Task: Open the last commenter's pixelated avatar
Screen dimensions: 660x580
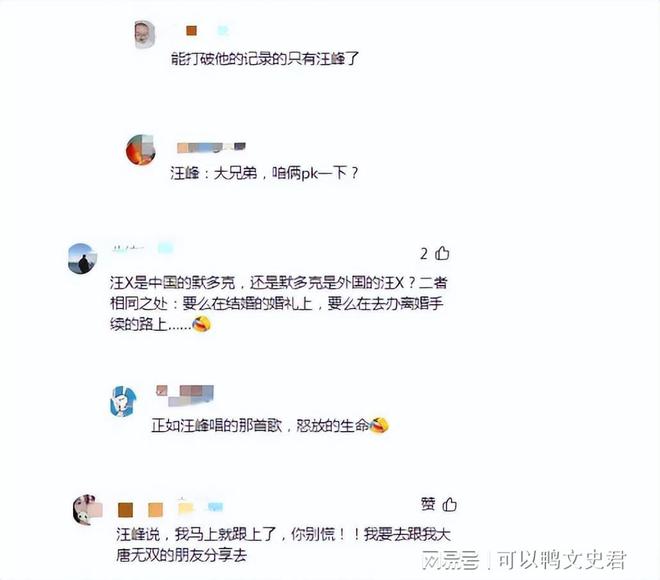Action: (x=88, y=510)
